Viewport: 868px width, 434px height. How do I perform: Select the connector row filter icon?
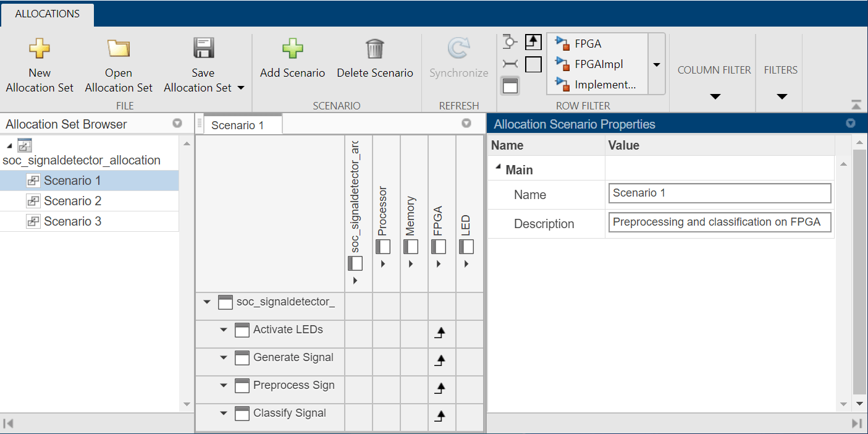pyautogui.click(x=510, y=64)
